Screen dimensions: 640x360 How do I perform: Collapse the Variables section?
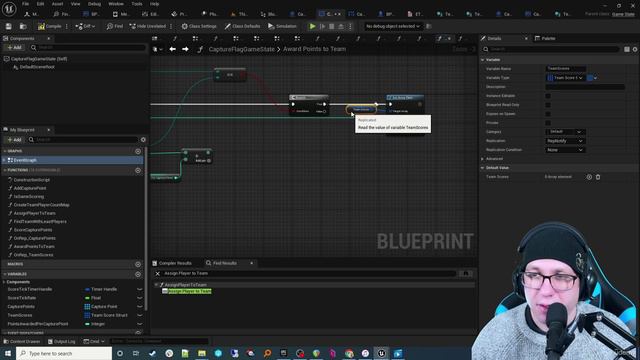pyautogui.click(x=5, y=274)
